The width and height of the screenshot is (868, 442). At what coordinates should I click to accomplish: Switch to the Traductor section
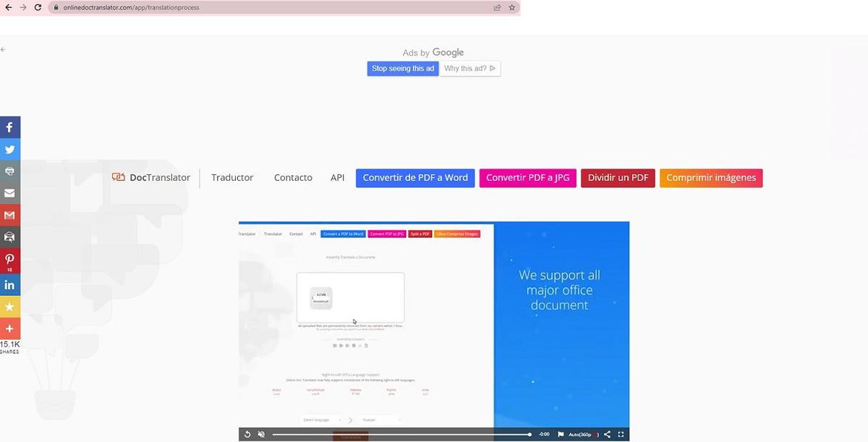coord(232,177)
